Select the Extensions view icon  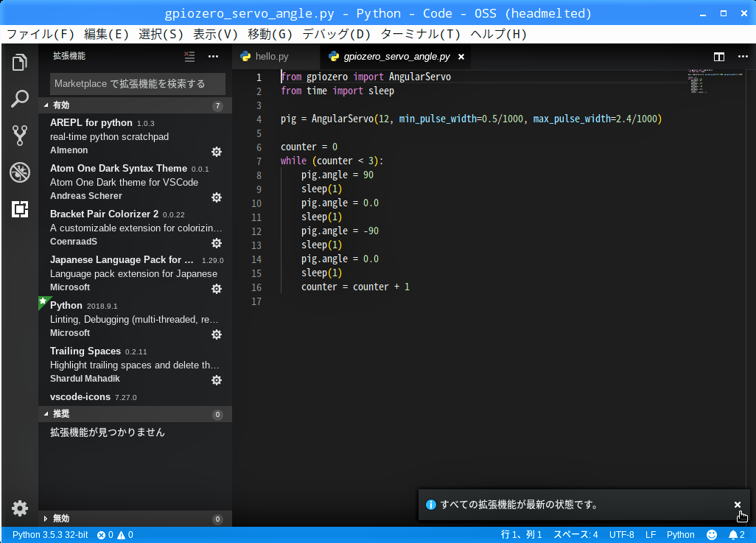click(x=20, y=209)
